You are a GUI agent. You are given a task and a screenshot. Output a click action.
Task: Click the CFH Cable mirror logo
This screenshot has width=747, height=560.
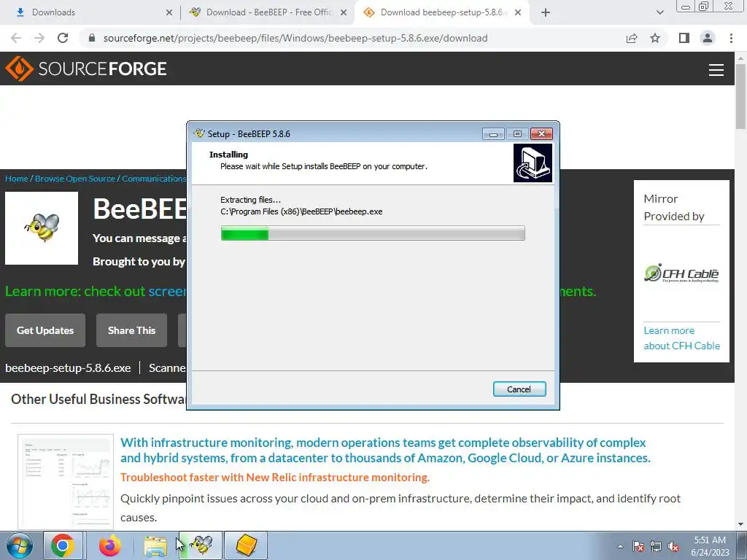pyautogui.click(x=681, y=273)
